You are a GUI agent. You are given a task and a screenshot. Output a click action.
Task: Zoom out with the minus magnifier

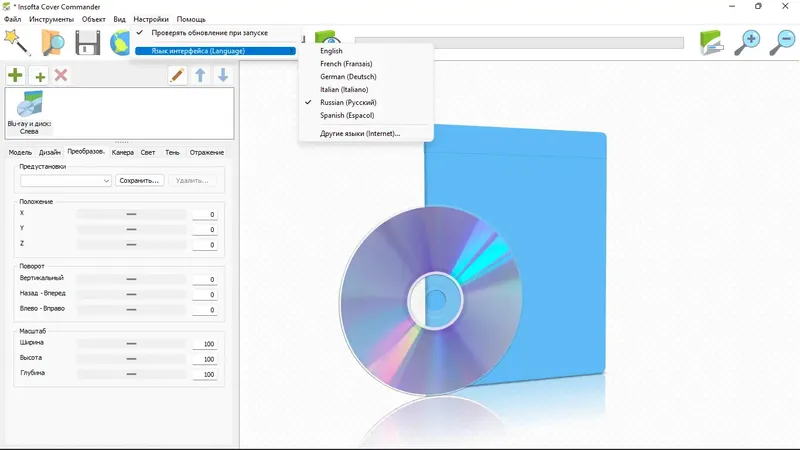(x=782, y=42)
